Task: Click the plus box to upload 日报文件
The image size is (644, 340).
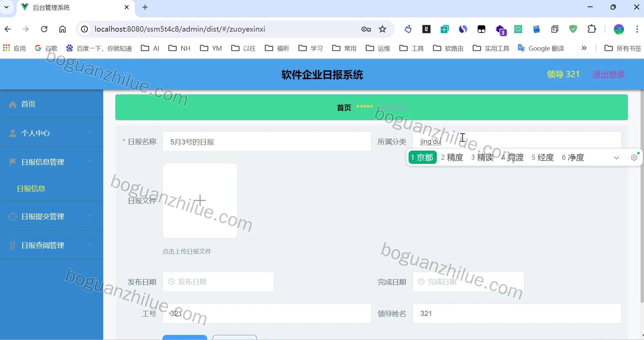Action: tap(200, 201)
